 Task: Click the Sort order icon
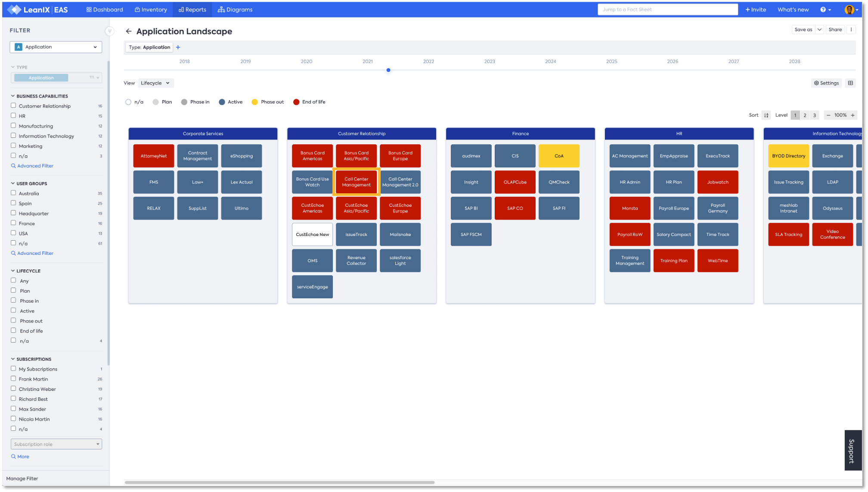point(766,115)
